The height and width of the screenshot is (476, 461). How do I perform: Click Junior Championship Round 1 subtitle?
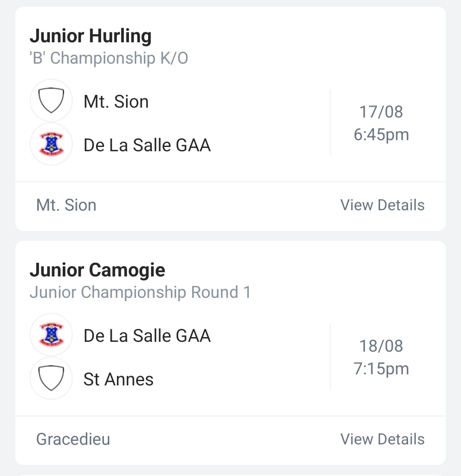pyautogui.click(x=140, y=292)
